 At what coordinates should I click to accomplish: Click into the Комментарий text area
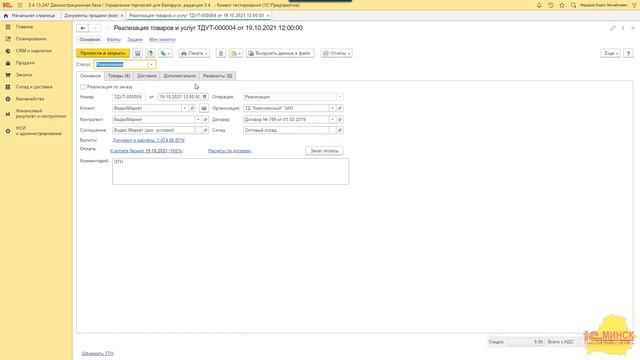pyautogui.click(x=231, y=171)
